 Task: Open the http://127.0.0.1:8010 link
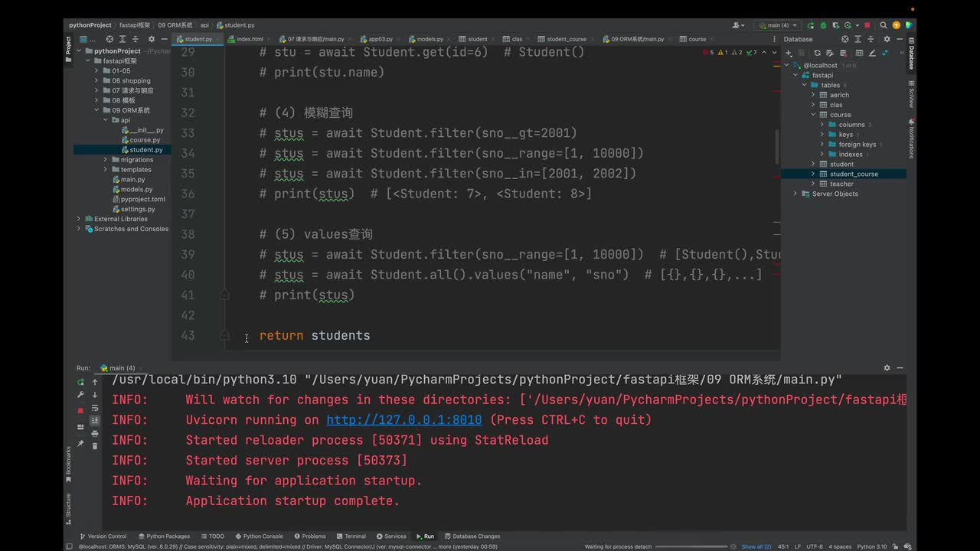(x=404, y=420)
